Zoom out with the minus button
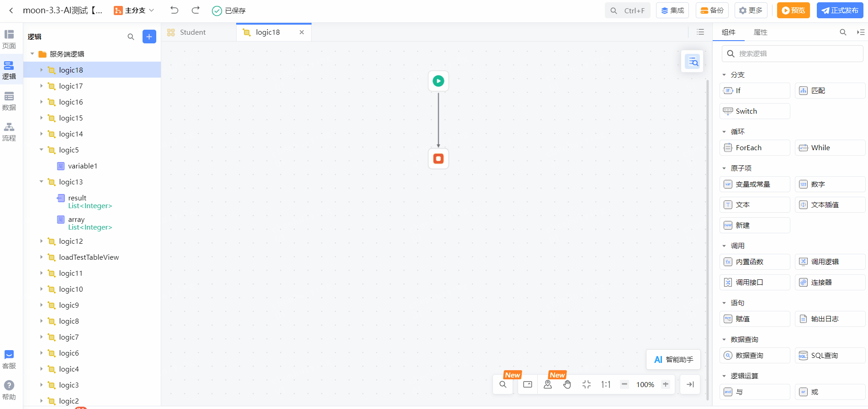This screenshot has width=868, height=409. [625, 384]
